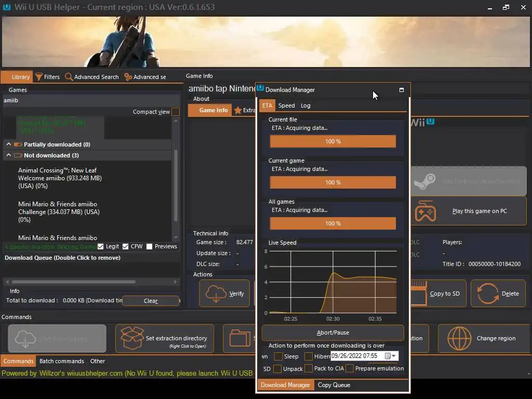
Task: Enable Sleep after downloading
Action: [278, 356]
